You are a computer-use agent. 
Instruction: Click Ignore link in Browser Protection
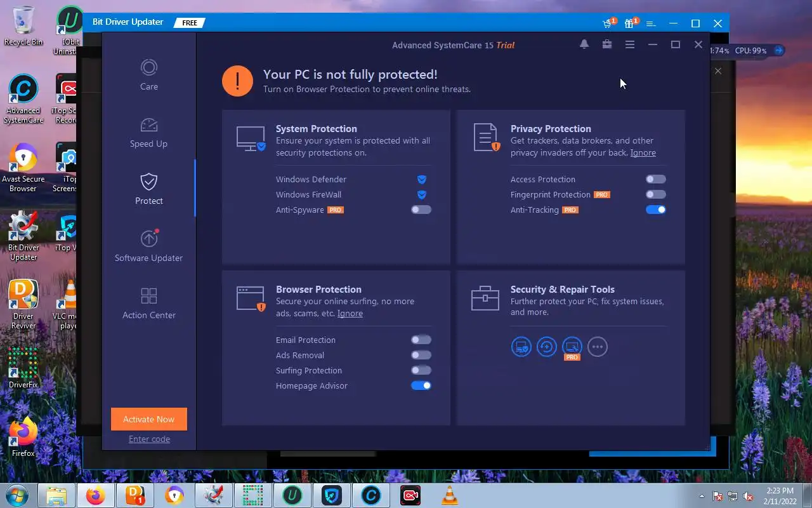[x=350, y=313]
